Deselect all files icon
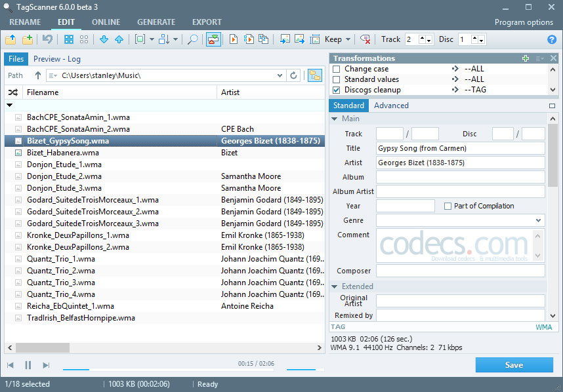The image size is (563, 392). [x=83, y=39]
